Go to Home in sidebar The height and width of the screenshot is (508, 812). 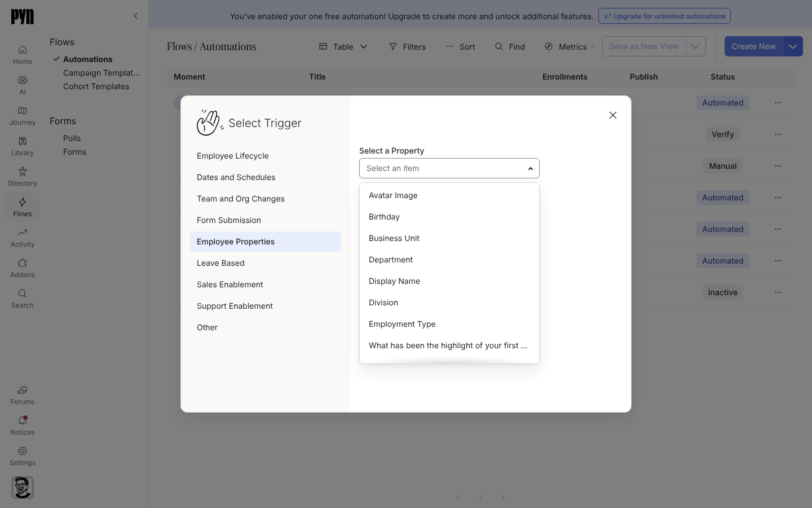click(x=23, y=55)
